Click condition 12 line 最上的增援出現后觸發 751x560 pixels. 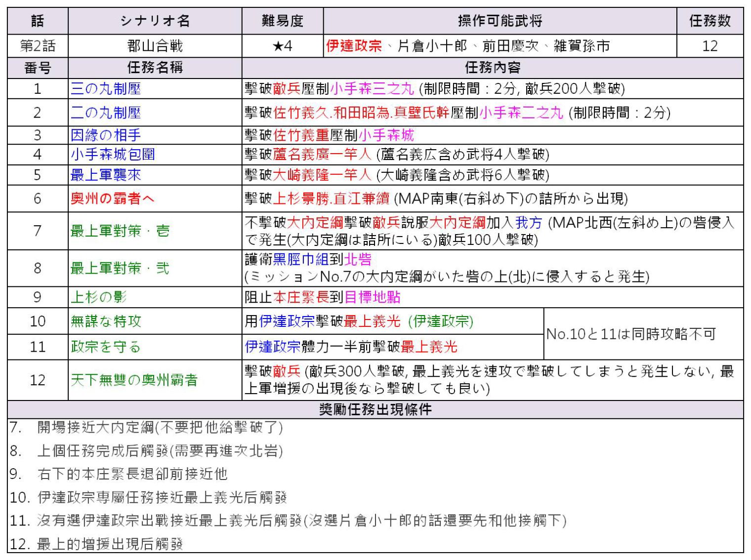[97, 544]
